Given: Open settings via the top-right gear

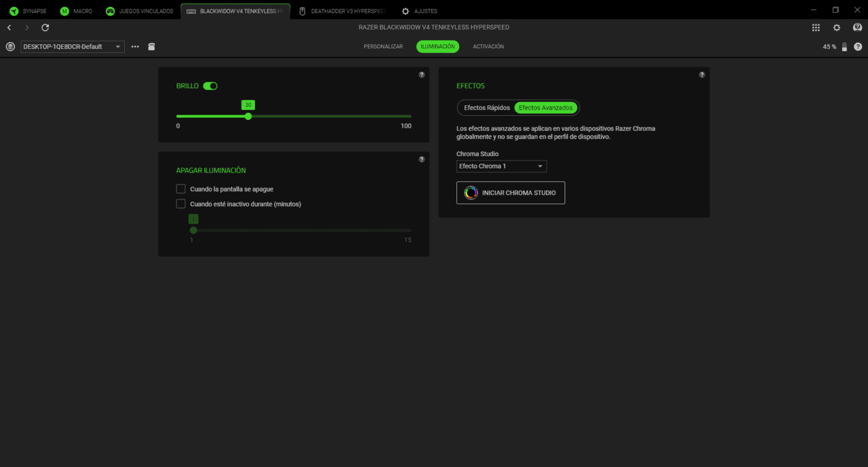Looking at the screenshot, I should coord(837,28).
